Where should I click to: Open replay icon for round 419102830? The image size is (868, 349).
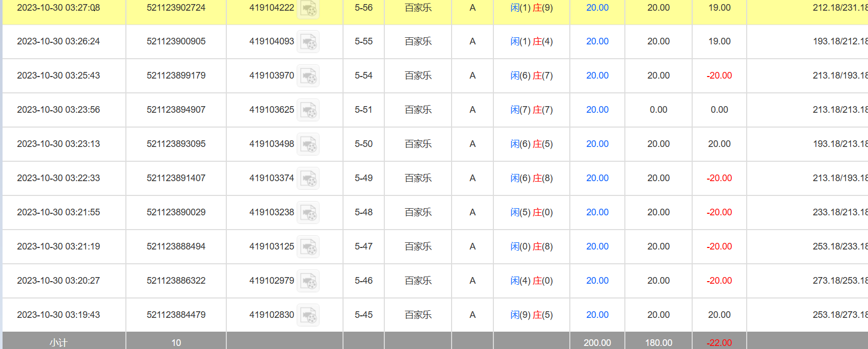click(308, 315)
